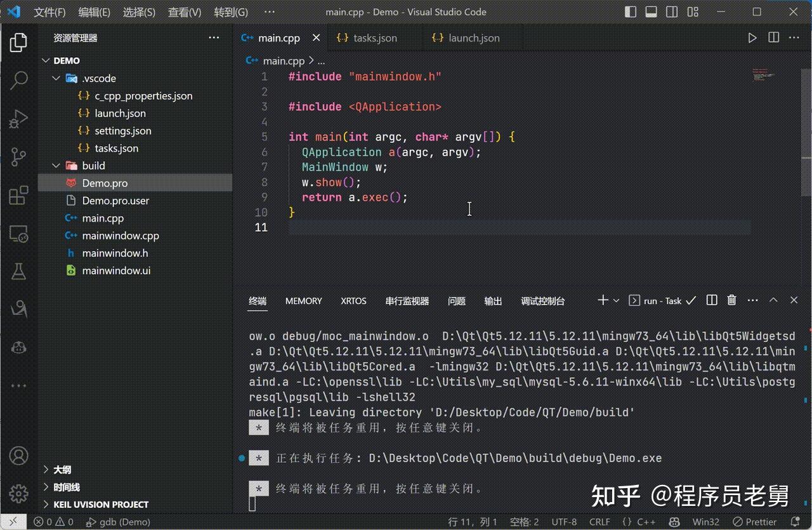Toggle primary side bar layout button
This screenshot has width=812, height=530.
631,12
